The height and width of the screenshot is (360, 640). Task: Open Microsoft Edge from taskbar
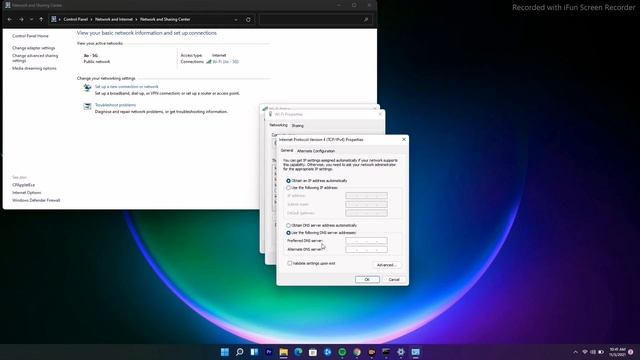(298, 352)
